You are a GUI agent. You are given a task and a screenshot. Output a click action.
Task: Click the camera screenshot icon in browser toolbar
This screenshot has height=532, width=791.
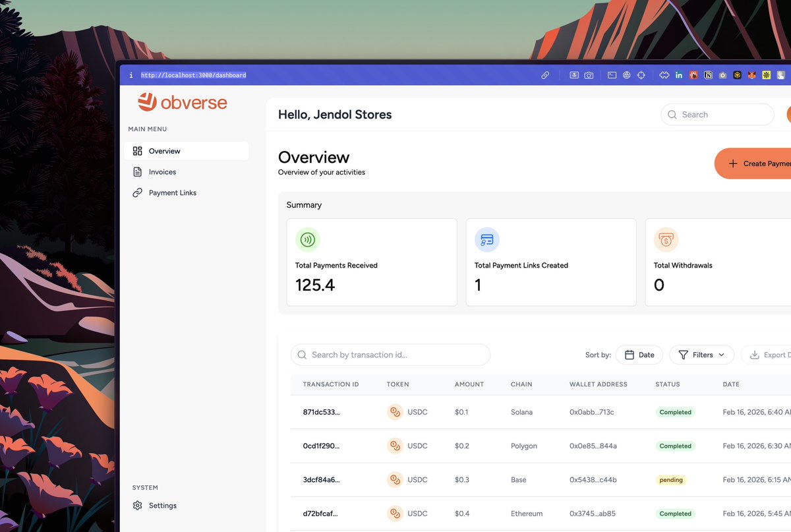coord(589,76)
